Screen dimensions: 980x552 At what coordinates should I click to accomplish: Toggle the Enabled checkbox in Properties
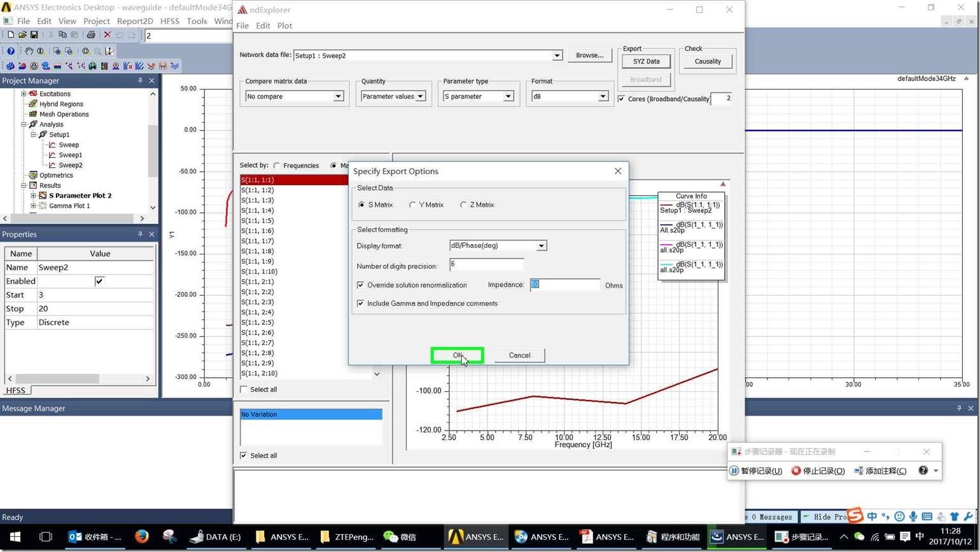coord(99,281)
